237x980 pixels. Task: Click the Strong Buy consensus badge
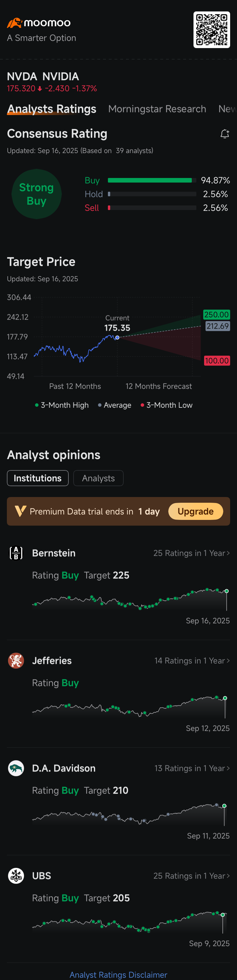pos(37,194)
